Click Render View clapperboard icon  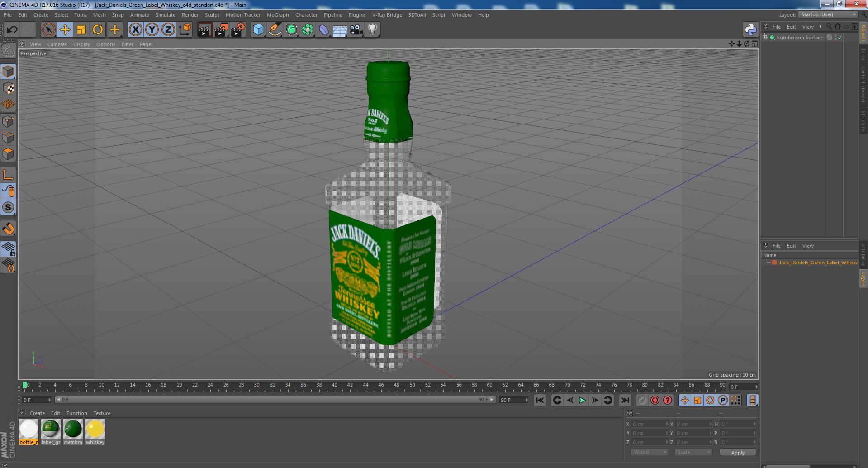coord(204,30)
